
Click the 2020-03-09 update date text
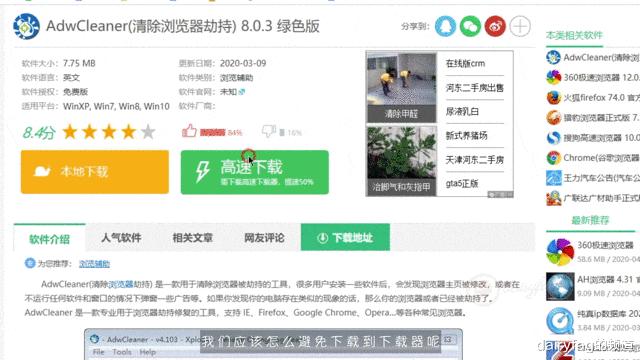[243, 63]
